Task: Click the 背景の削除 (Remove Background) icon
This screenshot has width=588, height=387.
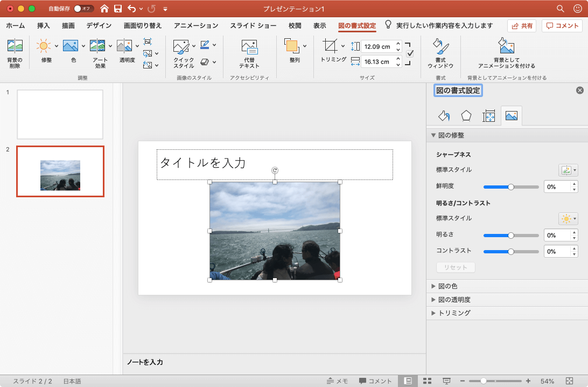Action: (15, 46)
